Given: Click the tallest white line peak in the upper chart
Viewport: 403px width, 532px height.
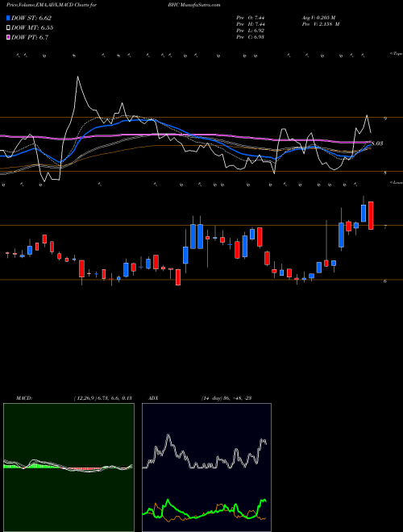Looking at the screenshot, I should (x=77, y=77).
